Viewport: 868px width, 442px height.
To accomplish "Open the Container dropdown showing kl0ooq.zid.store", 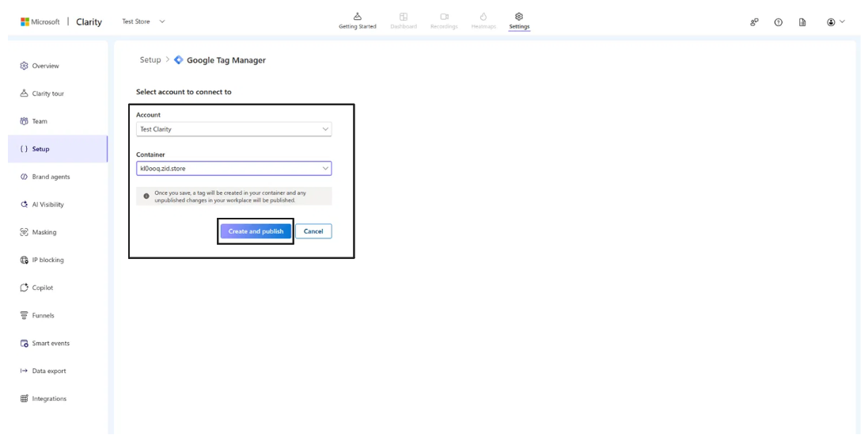I will [x=233, y=169].
